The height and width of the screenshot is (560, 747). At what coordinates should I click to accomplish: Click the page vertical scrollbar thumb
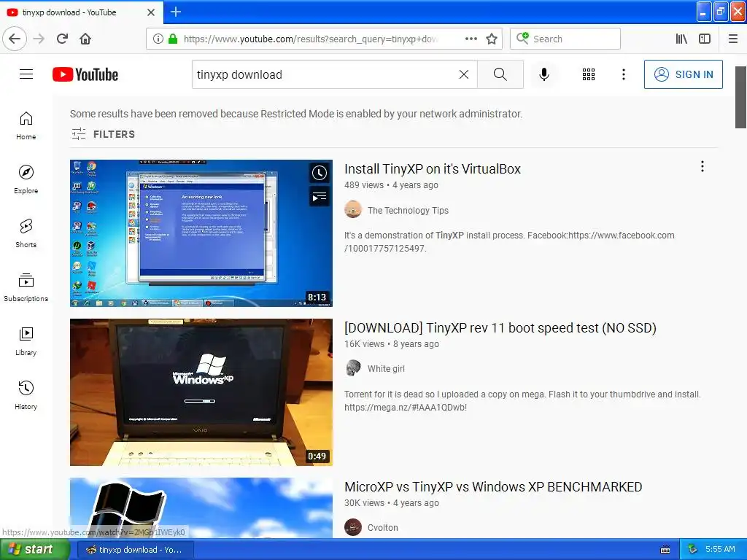(x=740, y=97)
